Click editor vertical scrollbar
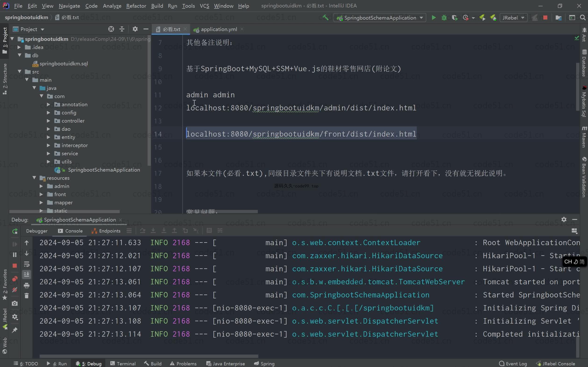Viewport: 588px width, 367px height. pyautogui.click(x=577, y=87)
